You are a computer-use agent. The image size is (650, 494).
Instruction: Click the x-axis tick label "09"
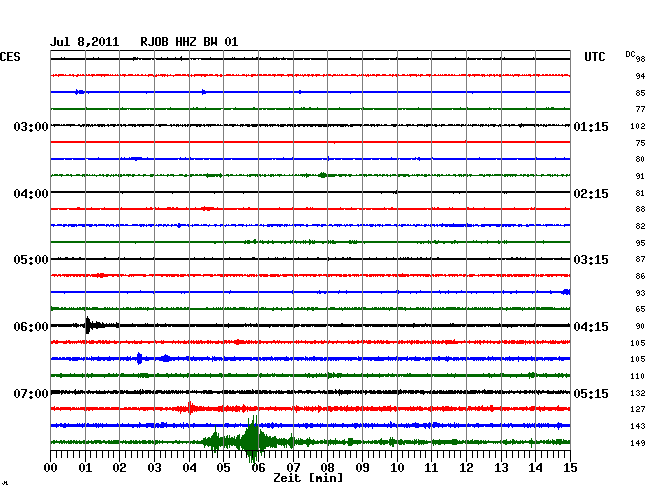point(362,467)
